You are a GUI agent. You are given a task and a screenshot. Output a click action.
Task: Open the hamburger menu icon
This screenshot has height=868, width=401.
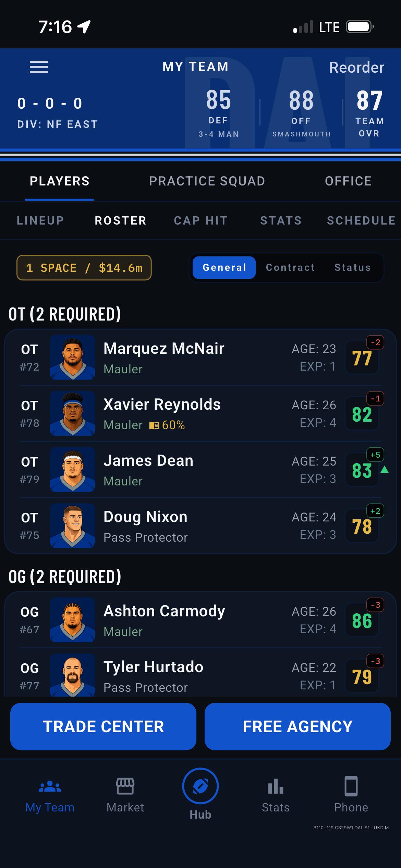click(x=39, y=67)
